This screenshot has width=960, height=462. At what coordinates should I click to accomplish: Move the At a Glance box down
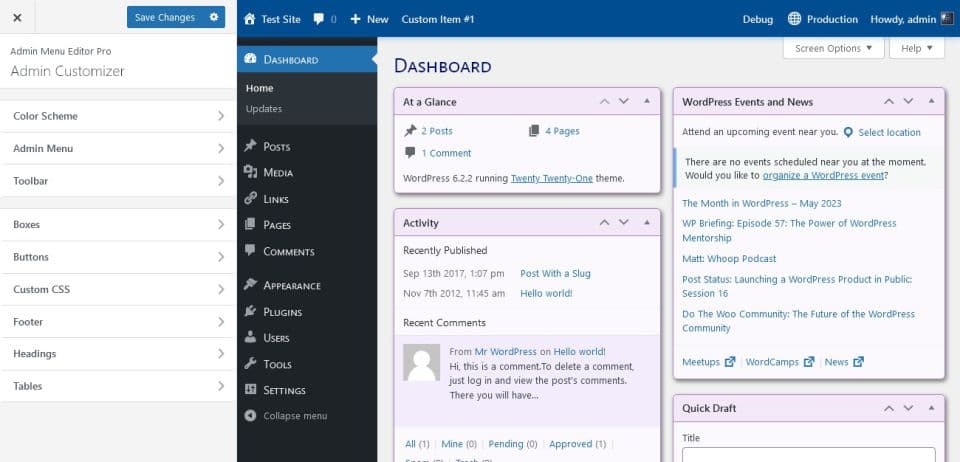[624, 102]
